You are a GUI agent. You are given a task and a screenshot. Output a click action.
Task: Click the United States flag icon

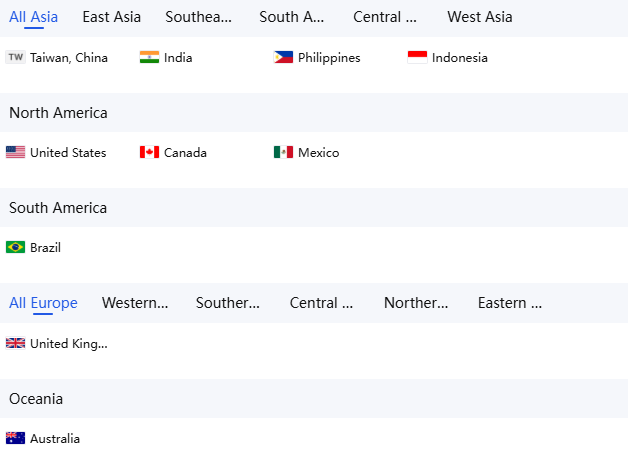point(15,152)
